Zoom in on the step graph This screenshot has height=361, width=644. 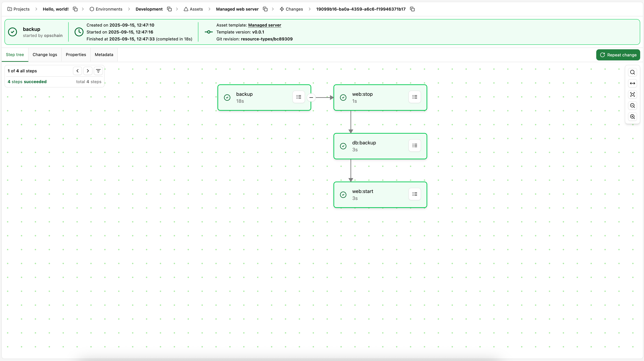pyautogui.click(x=633, y=116)
